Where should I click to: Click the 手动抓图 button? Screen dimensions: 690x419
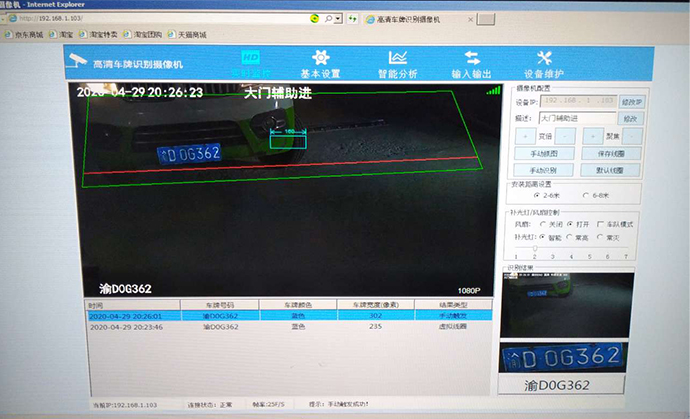(x=544, y=153)
